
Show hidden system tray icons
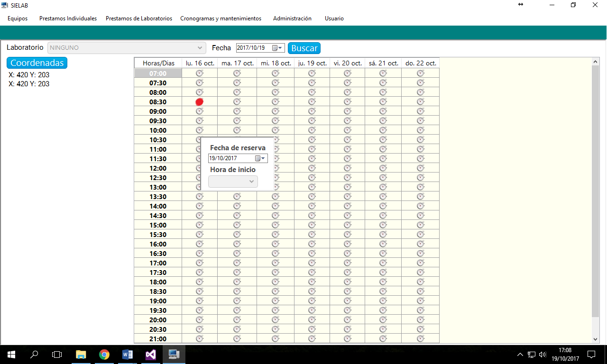[x=520, y=355]
